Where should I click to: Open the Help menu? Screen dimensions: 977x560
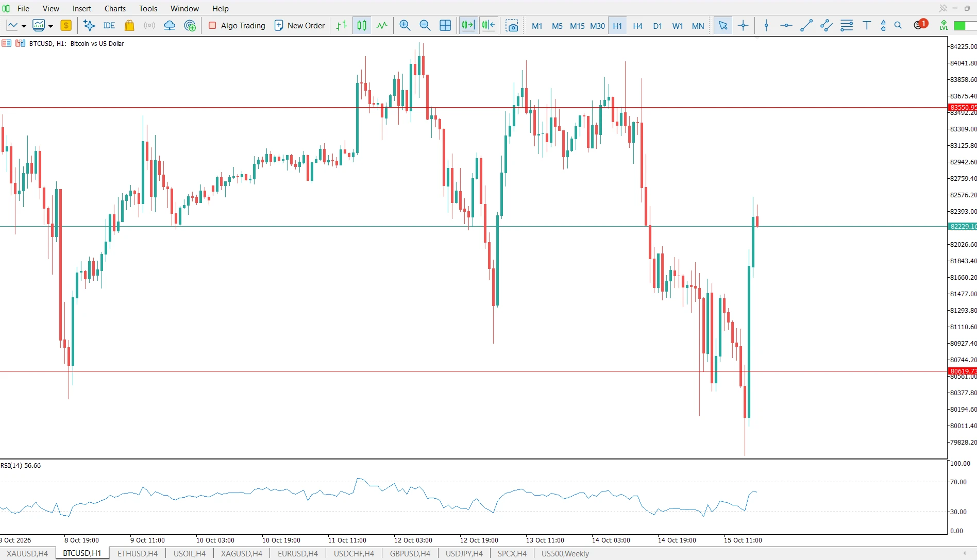(x=221, y=8)
